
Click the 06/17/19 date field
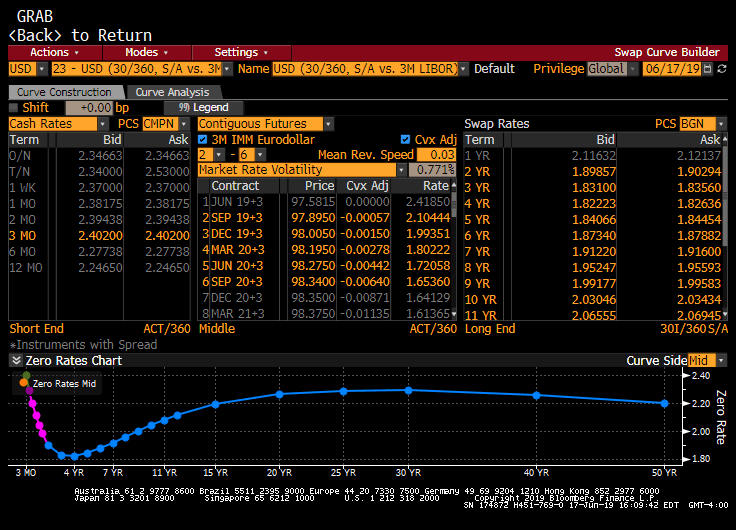[x=672, y=69]
